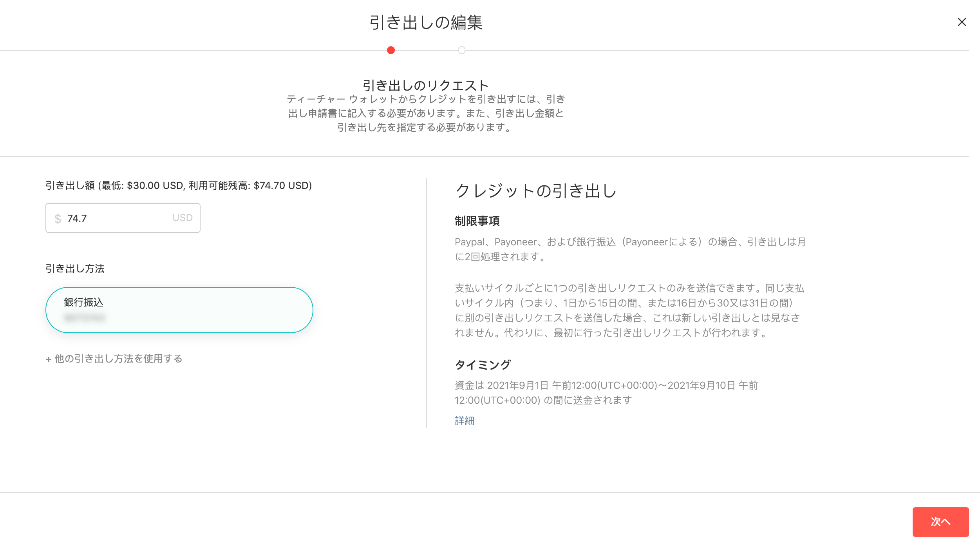Click the Paypal、Payoneer restrictions paragraph
Viewport: 980px width, 544px height.
coord(630,249)
